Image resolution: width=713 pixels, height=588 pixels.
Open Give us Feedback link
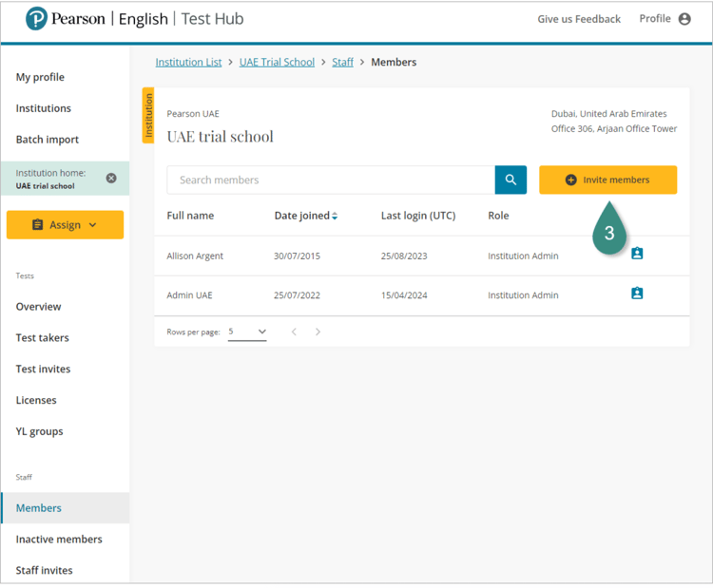point(578,19)
